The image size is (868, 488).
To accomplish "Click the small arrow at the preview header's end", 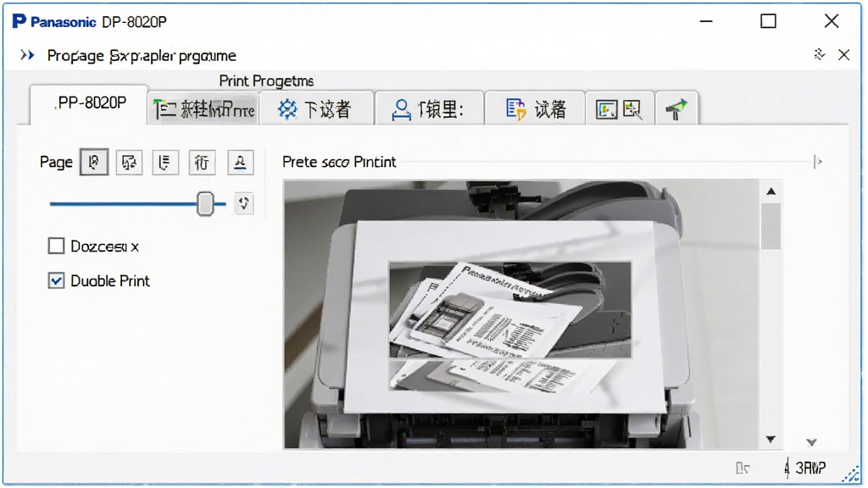I will 818,162.
